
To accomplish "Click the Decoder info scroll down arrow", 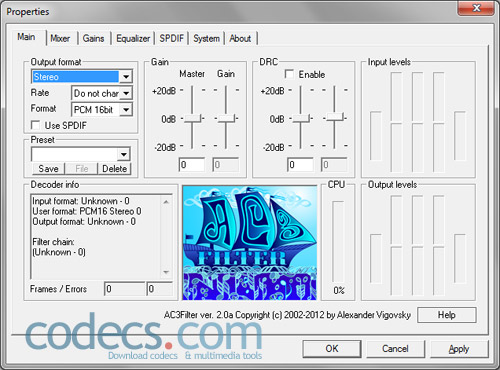I will pos(166,272).
